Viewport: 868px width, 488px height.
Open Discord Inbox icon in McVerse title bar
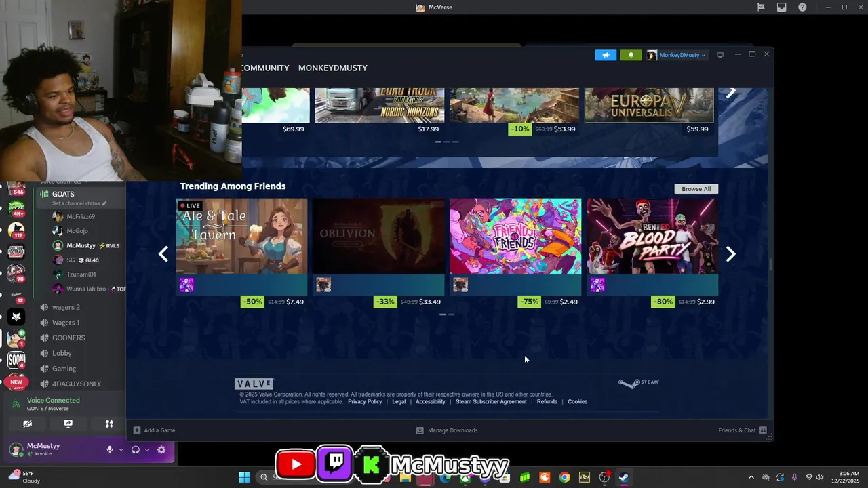(x=782, y=7)
